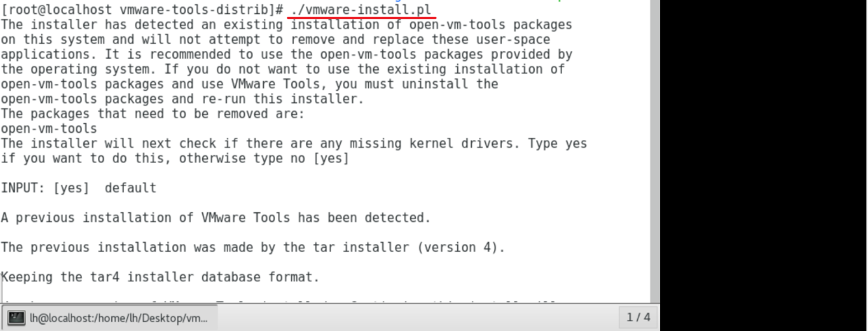Click the standalone 'open-vm-tools' package line

pos(49,129)
